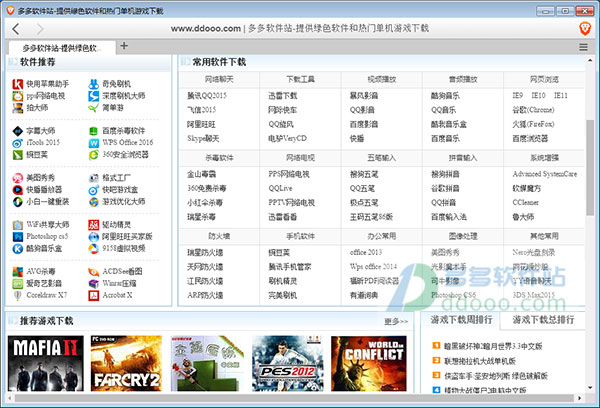Open a new tab with plus button

coord(124,46)
